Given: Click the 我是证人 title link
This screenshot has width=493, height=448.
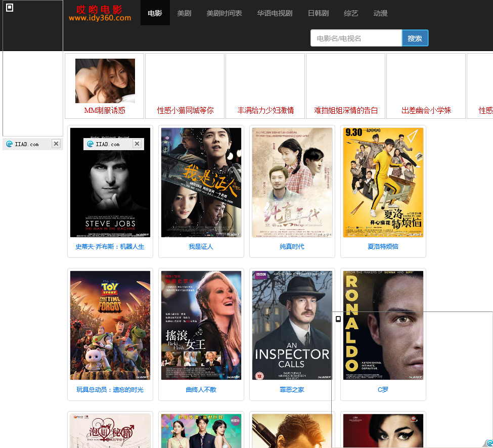Looking at the screenshot, I should point(201,246).
